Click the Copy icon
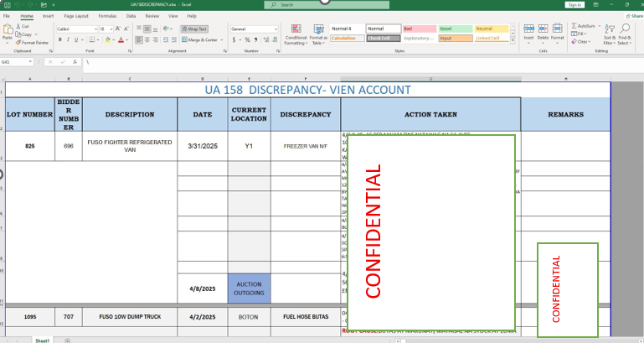 [18, 34]
